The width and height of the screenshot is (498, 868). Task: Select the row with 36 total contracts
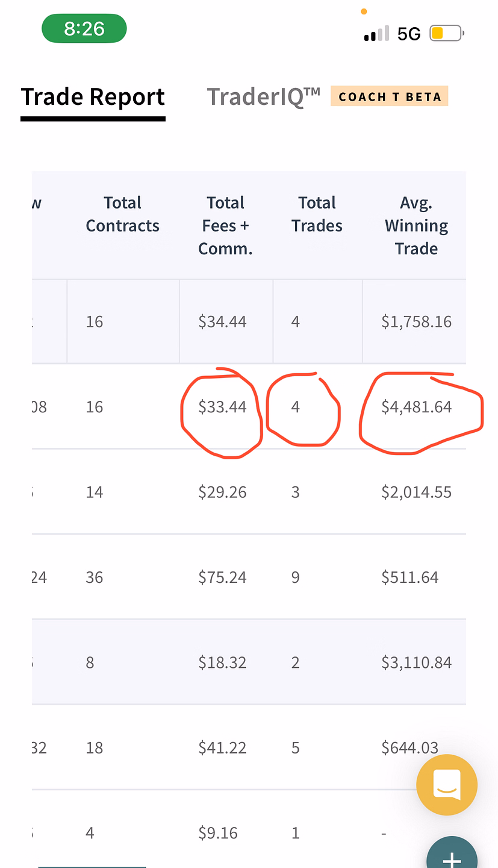coord(249,577)
